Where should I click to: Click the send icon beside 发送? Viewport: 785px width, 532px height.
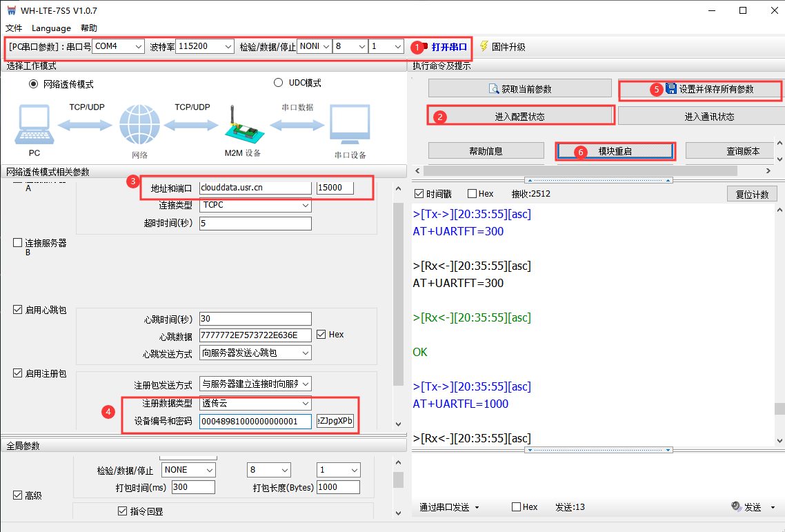click(736, 507)
